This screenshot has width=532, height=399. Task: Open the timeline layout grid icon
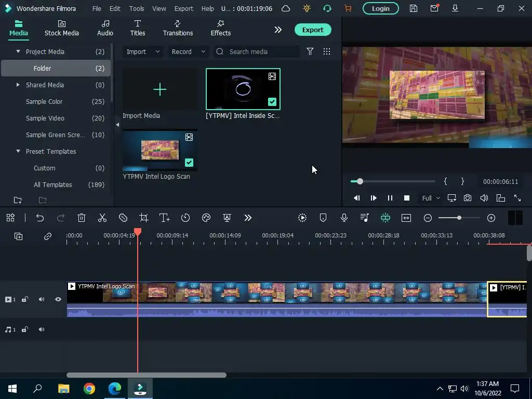10,218
